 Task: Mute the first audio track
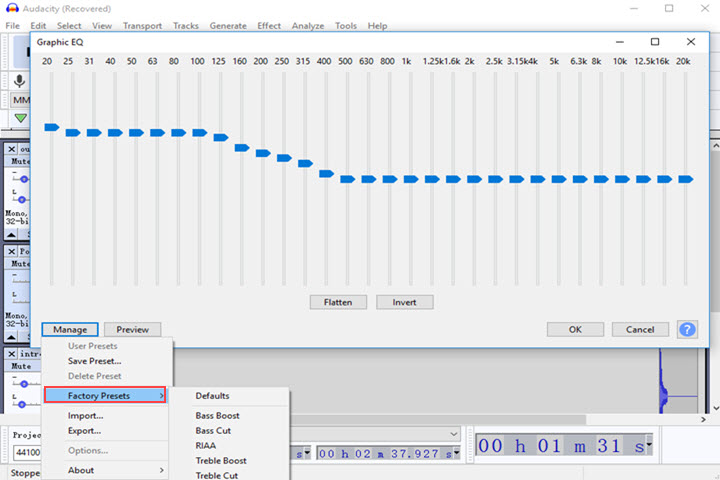(x=20, y=161)
